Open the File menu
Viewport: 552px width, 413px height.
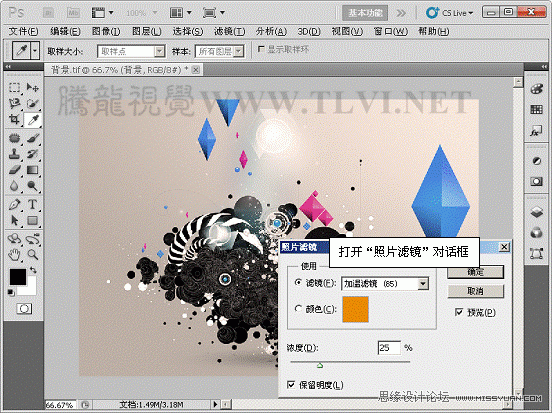(x=23, y=32)
